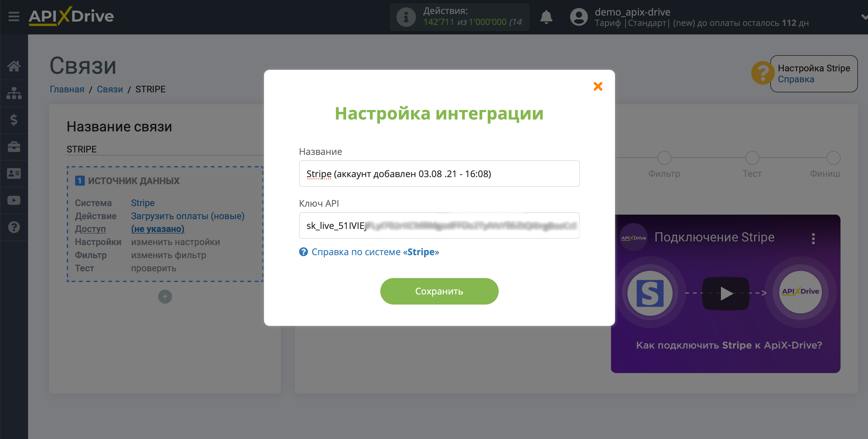Select the Тест step marker
The height and width of the screenshot is (439, 868).
tap(752, 158)
